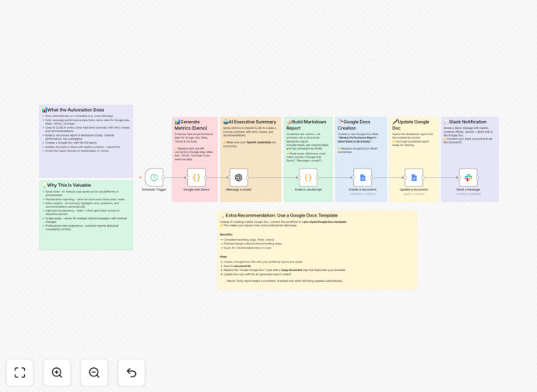Viewport: 537px width, 392px height.
Task: Click the Message a model label
Action: coord(239,189)
